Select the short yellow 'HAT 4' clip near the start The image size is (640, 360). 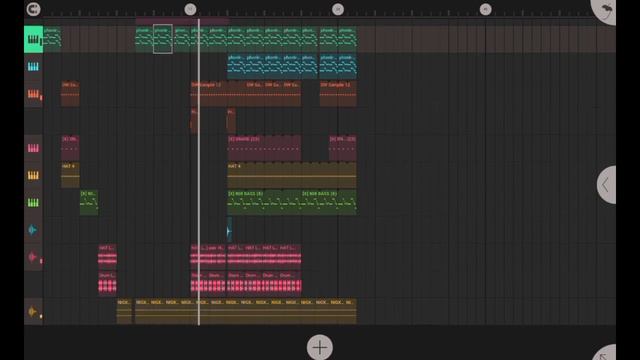70,176
